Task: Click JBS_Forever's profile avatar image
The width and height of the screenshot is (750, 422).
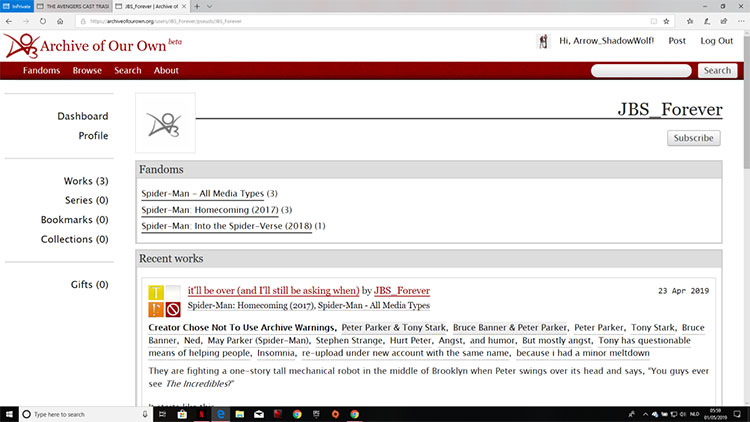Action: [165, 123]
